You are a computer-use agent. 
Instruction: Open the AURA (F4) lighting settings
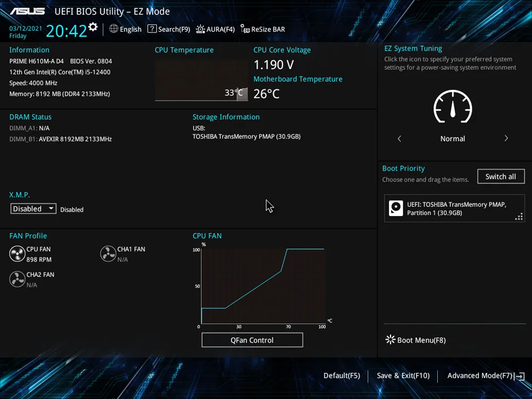pyautogui.click(x=215, y=29)
